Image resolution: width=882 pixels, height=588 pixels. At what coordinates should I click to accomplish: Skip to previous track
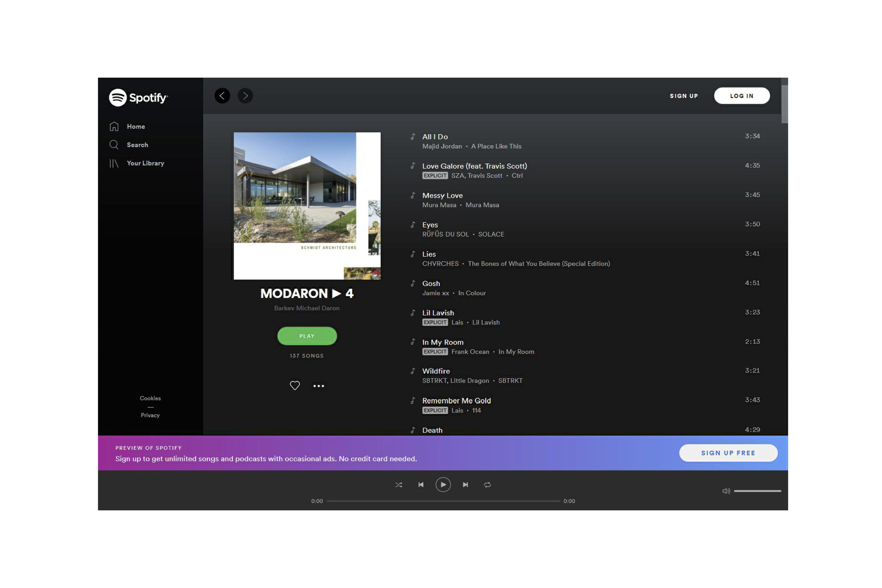pos(421,485)
